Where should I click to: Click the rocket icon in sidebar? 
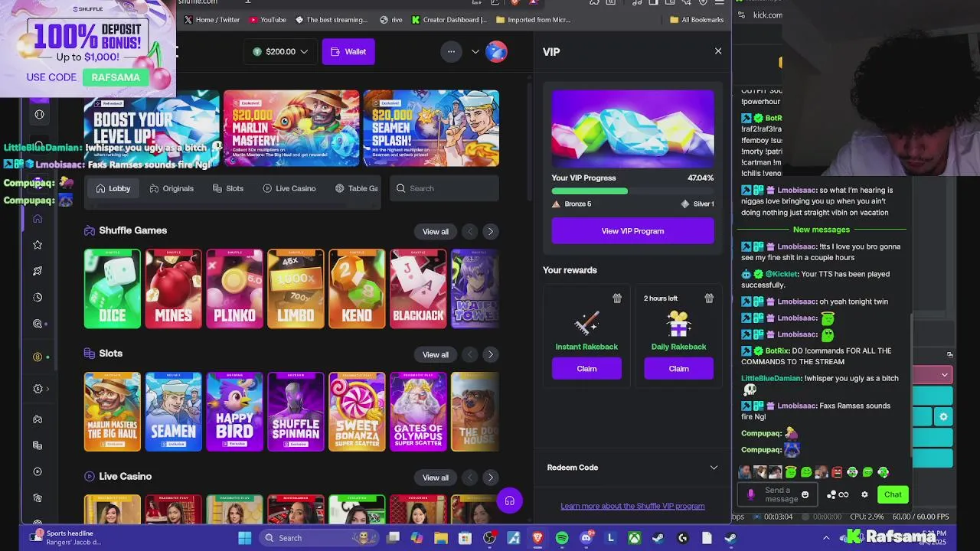pyautogui.click(x=38, y=271)
